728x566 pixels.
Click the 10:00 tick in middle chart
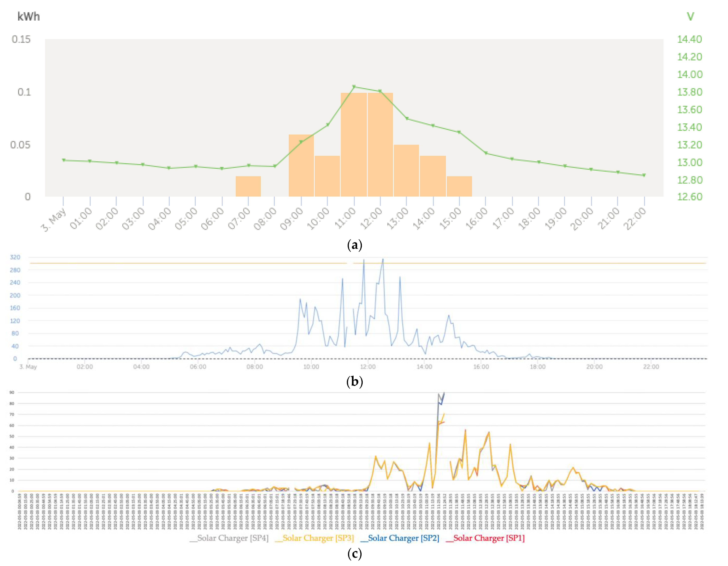tap(311, 367)
